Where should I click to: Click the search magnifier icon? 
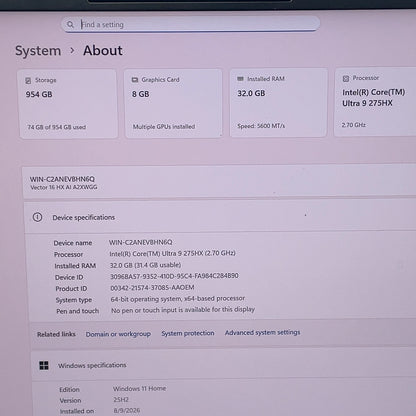(70, 24)
